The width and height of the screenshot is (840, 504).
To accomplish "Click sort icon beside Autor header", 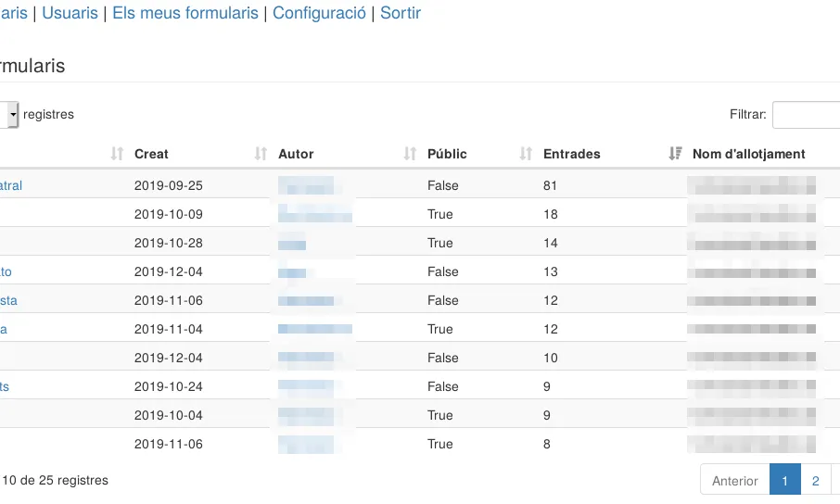I will [410, 154].
